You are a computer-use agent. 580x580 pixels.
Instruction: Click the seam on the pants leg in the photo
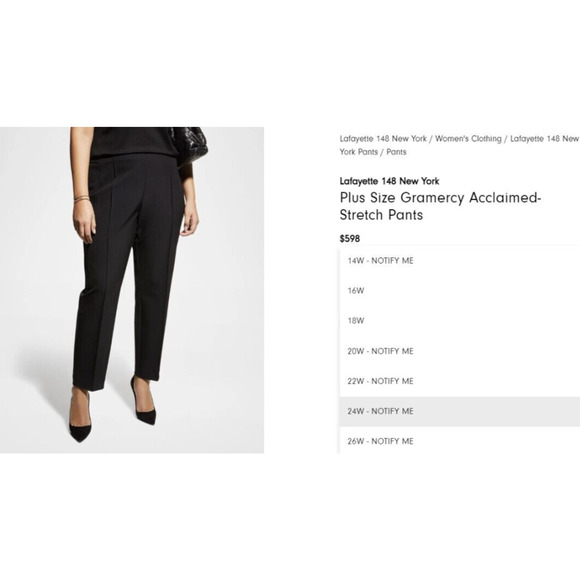[108, 259]
